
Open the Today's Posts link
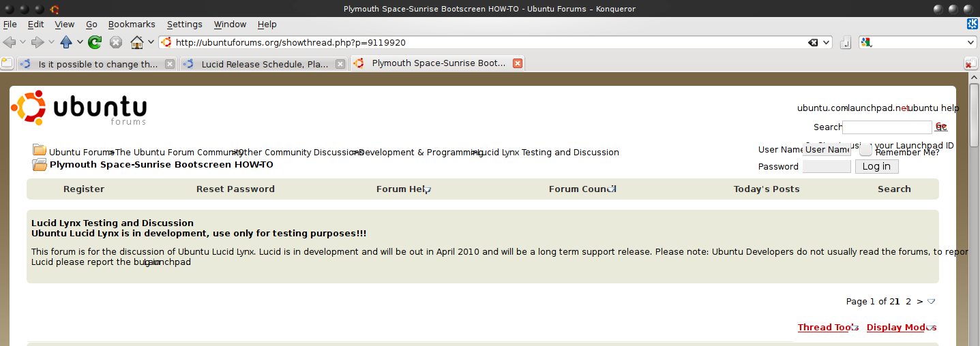pyautogui.click(x=766, y=189)
